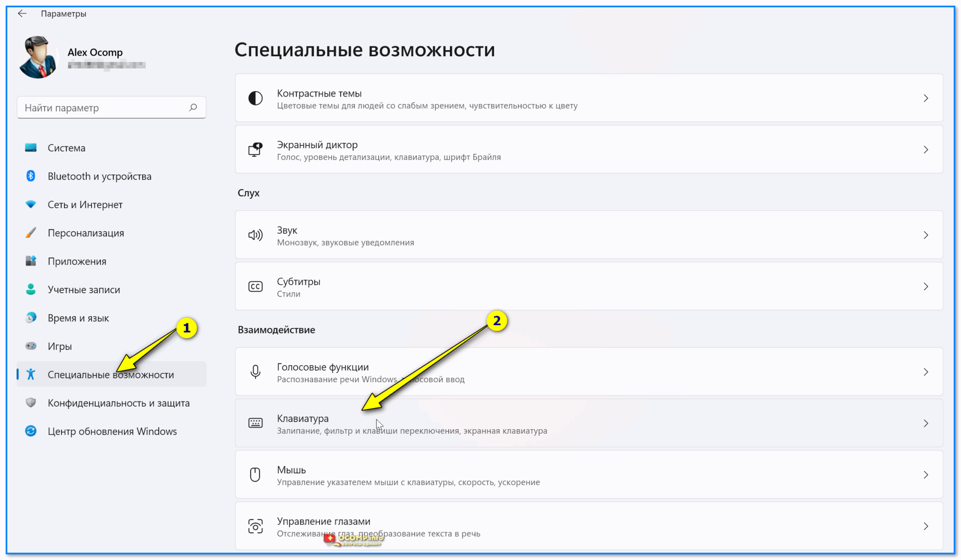961x560 pixels.
Task: Click the Слух section label
Action: coord(249,193)
